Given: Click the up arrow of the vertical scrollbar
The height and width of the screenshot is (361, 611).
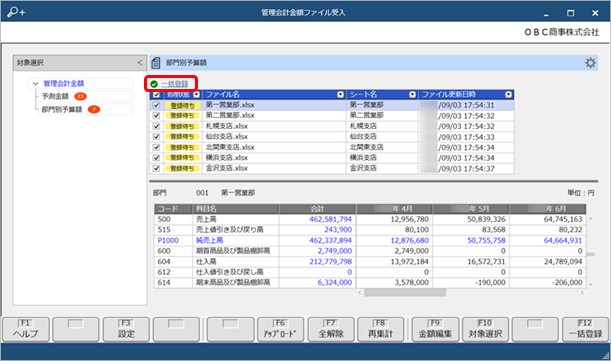Looking at the screenshot, I should [591, 219].
